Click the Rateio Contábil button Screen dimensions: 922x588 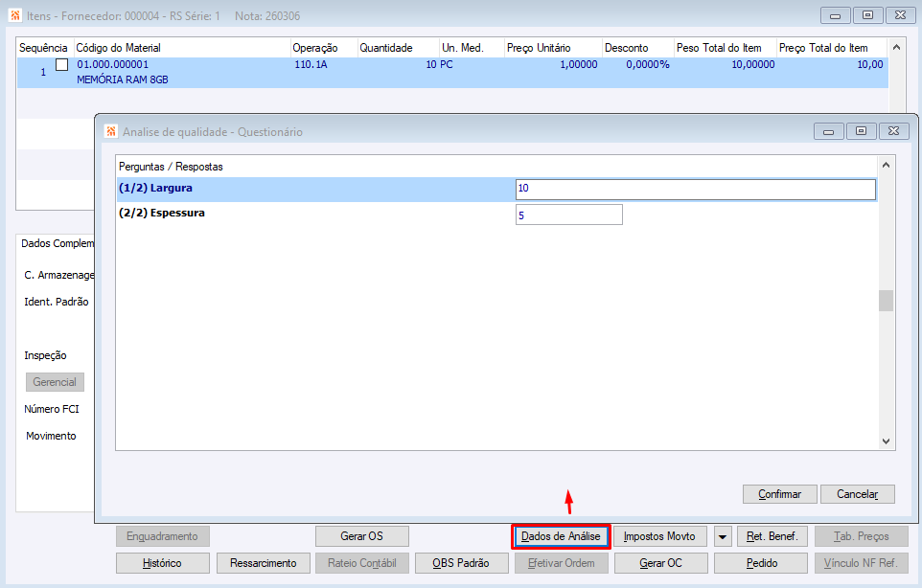(x=362, y=563)
